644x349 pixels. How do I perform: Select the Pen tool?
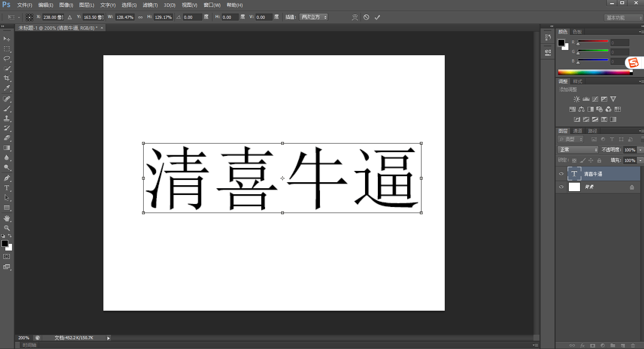coord(7,178)
